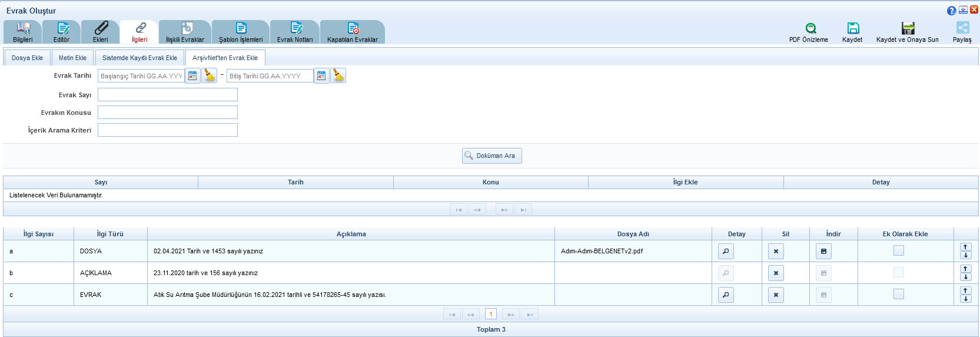The height and width of the screenshot is (337, 980).
Task: Open the help question mark icon
Action: tap(951, 11)
